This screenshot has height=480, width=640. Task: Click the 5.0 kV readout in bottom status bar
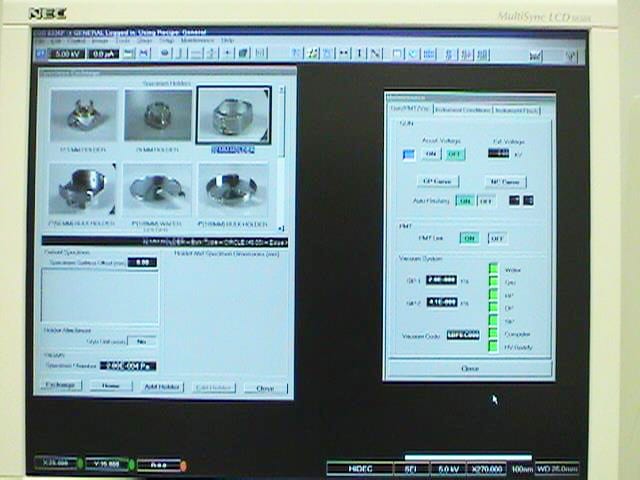pos(448,469)
